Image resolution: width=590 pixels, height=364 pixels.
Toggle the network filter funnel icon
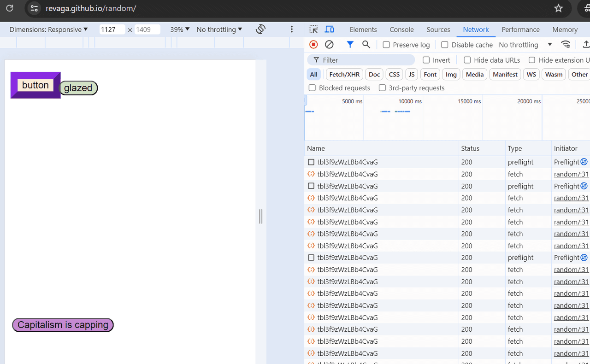pyautogui.click(x=350, y=45)
